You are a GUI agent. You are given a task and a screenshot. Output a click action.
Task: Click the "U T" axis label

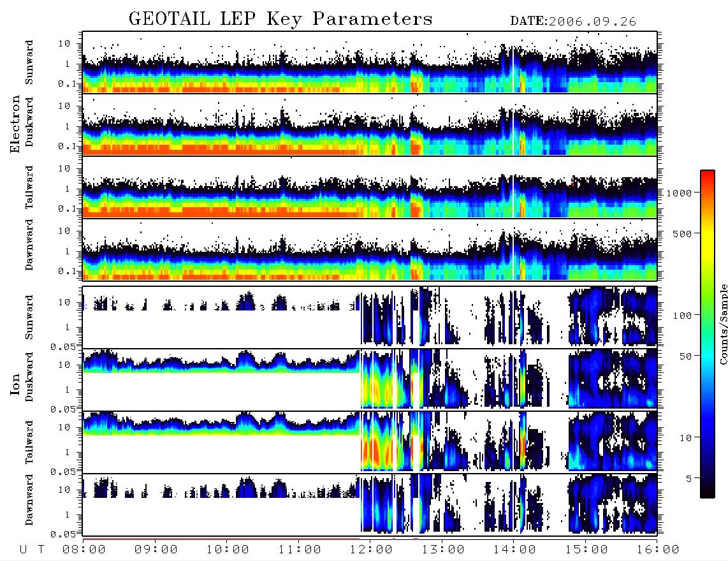33,550
